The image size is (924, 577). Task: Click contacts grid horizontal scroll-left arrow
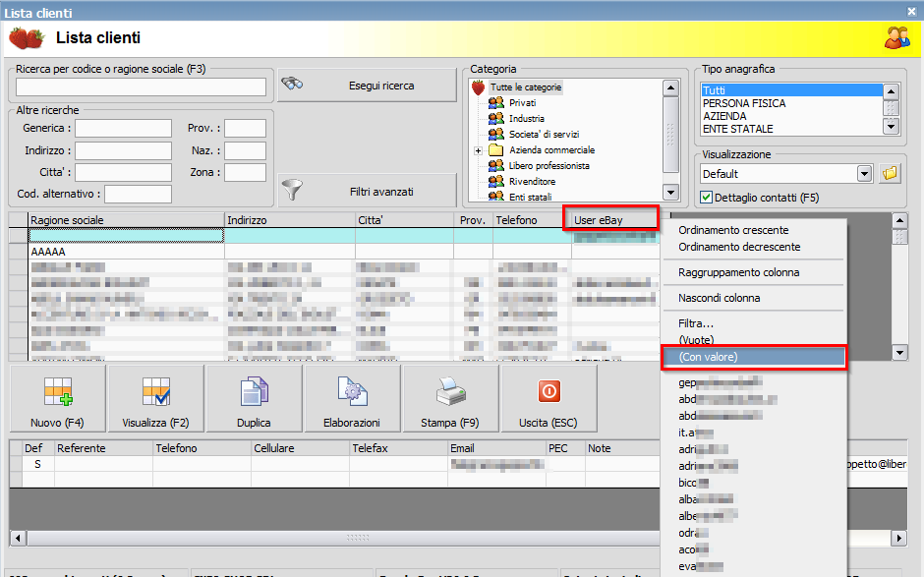click(x=18, y=538)
